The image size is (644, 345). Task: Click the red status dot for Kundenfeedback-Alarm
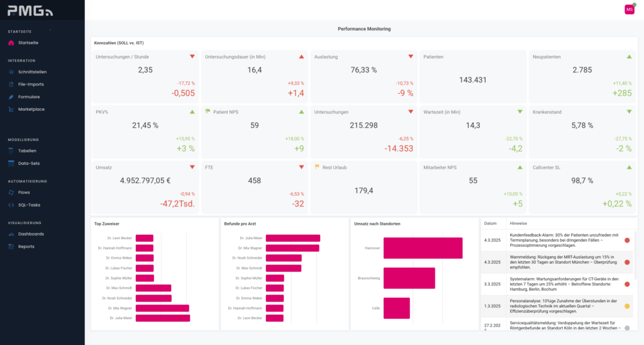point(626,240)
